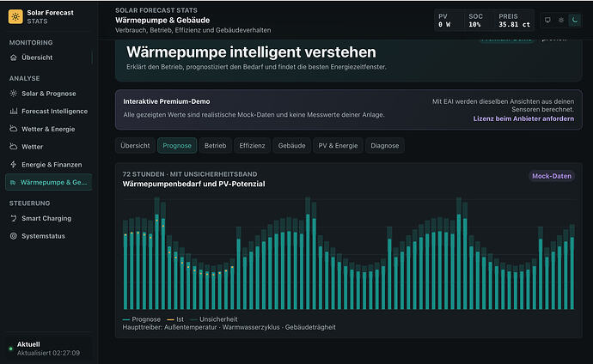Image resolution: width=593 pixels, height=364 pixels.
Task: Click the Unsicherheit legend entry
Action: (x=214, y=319)
